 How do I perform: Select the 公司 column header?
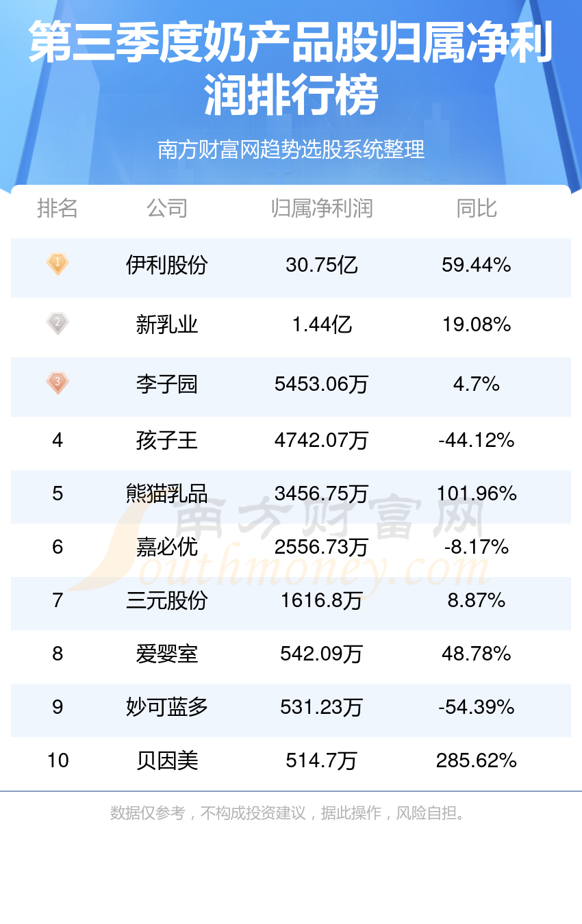(x=167, y=208)
